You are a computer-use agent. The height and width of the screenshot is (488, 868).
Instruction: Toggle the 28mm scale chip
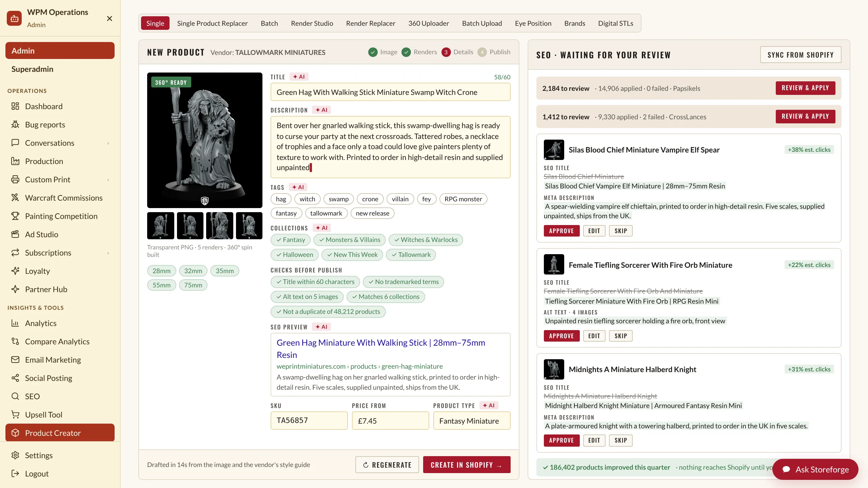[x=162, y=271]
